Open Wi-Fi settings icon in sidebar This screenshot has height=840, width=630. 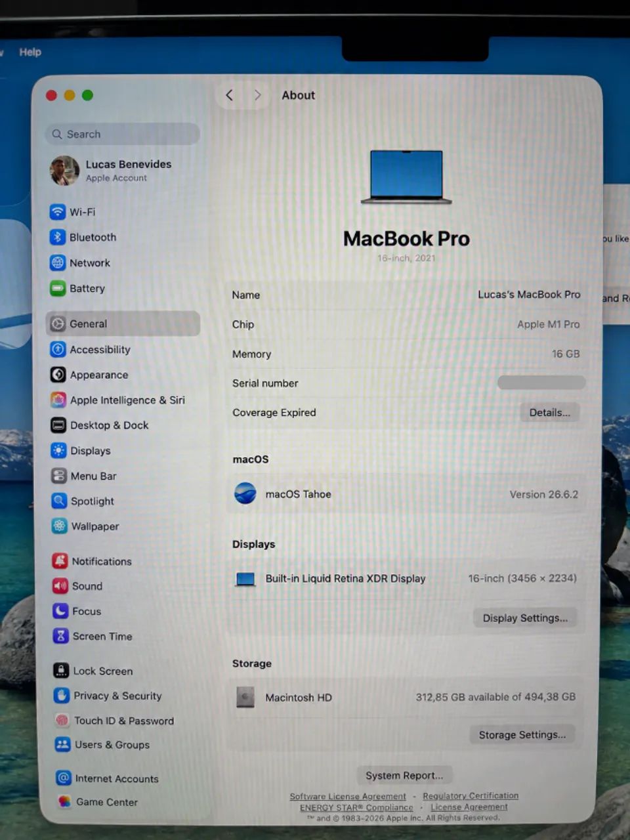[58, 212]
